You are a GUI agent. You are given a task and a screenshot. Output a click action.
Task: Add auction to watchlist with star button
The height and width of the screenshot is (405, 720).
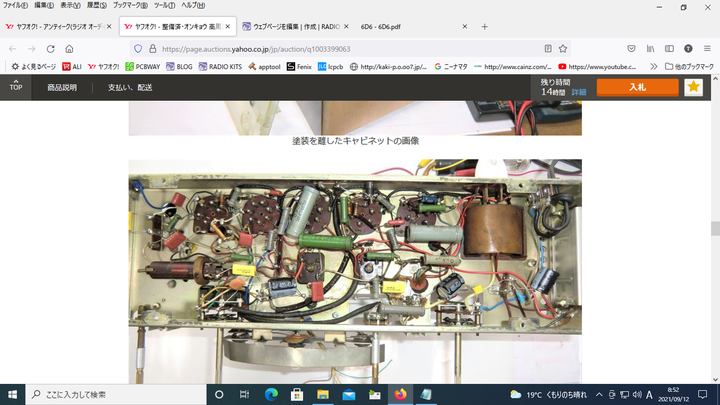pyautogui.click(x=693, y=88)
